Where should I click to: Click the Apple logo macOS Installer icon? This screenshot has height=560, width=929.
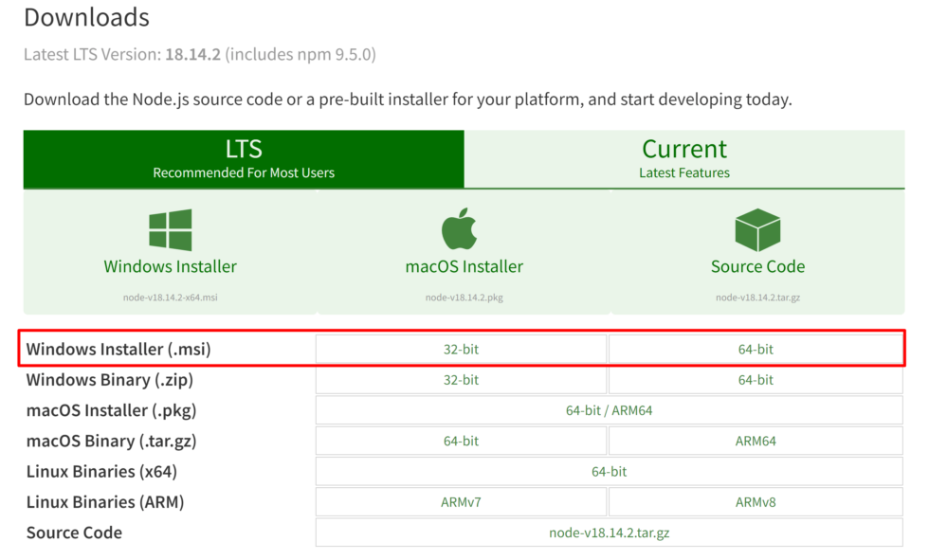tap(464, 226)
